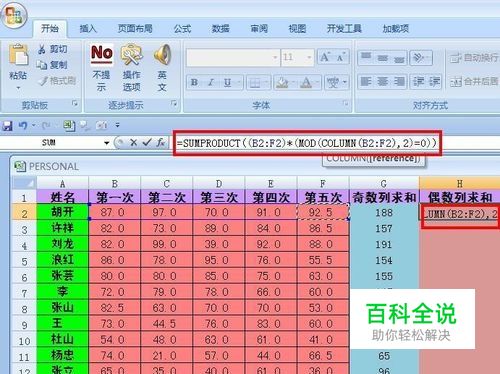Toggle right text alignment
500x374 pixels.
click(399, 82)
